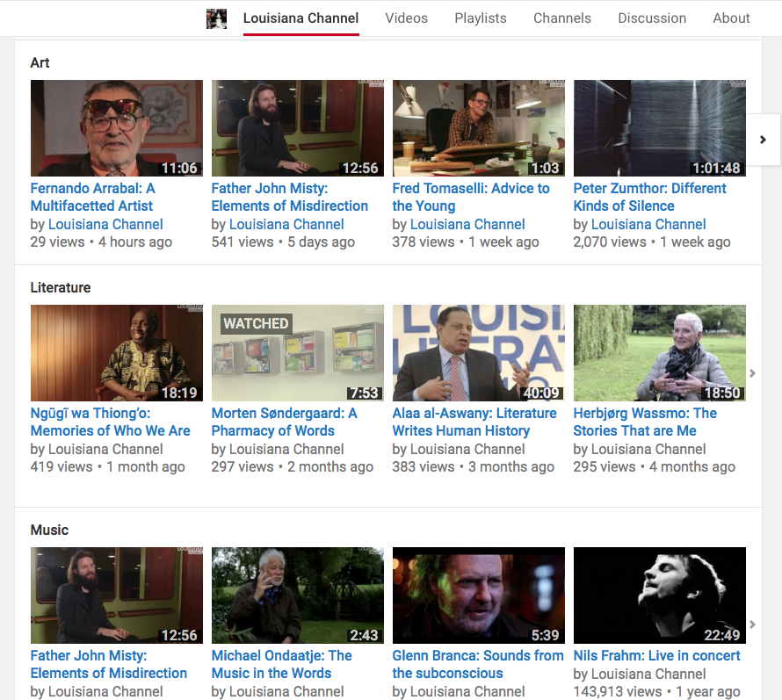This screenshot has height=700, width=782.
Task: Play the Ngũgĩ wa Thiong'o thumbnail
Action: click(117, 353)
